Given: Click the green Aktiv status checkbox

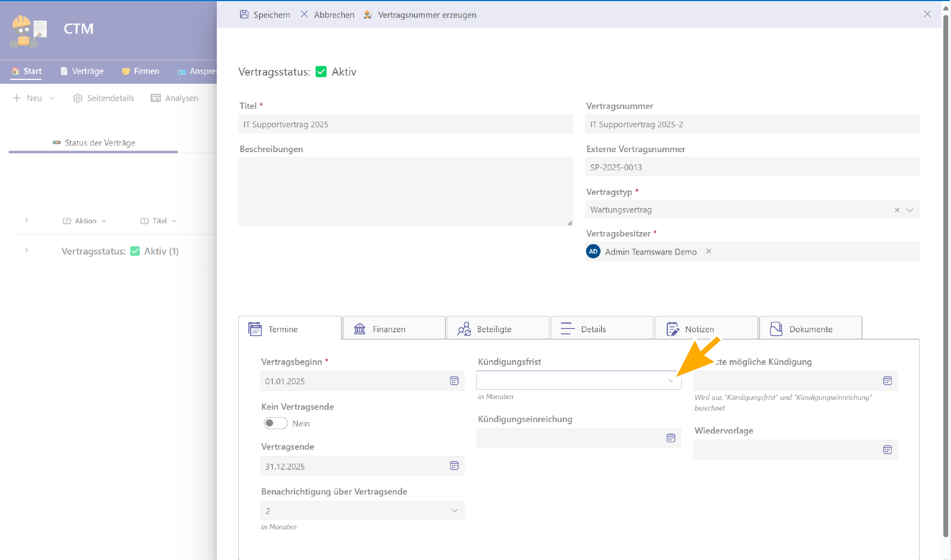Looking at the screenshot, I should coord(321,72).
